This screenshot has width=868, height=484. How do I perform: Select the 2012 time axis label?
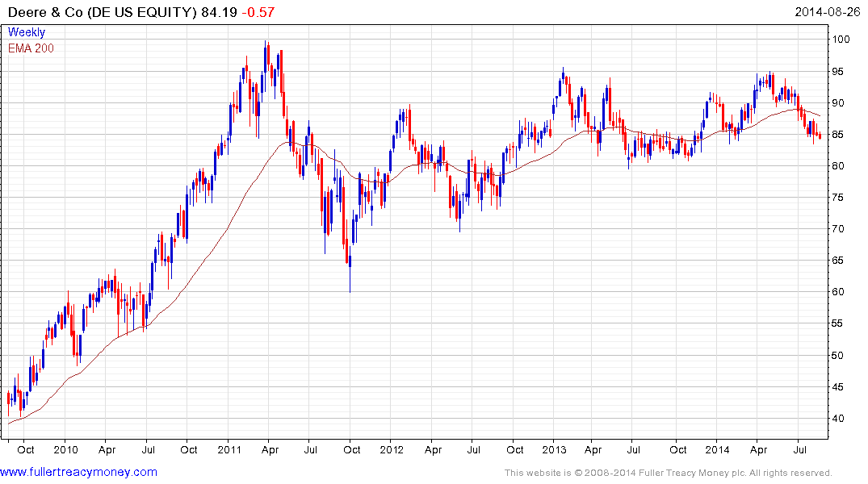click(392, 449)
